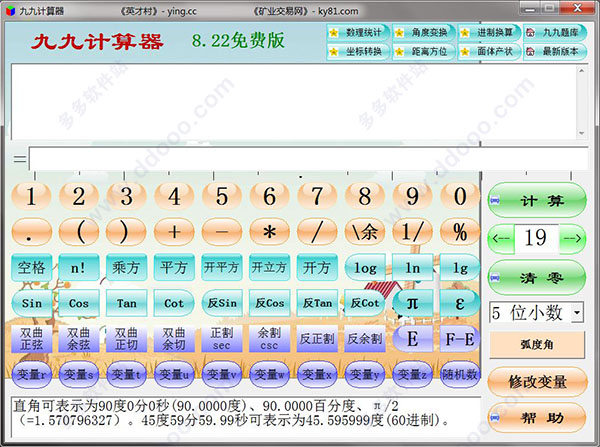Click the 平方 square key
600x447 pixels.
pos(174,267)
